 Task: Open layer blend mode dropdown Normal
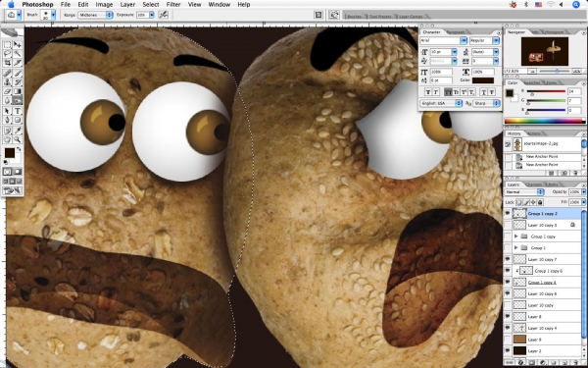tap(524, 192)
